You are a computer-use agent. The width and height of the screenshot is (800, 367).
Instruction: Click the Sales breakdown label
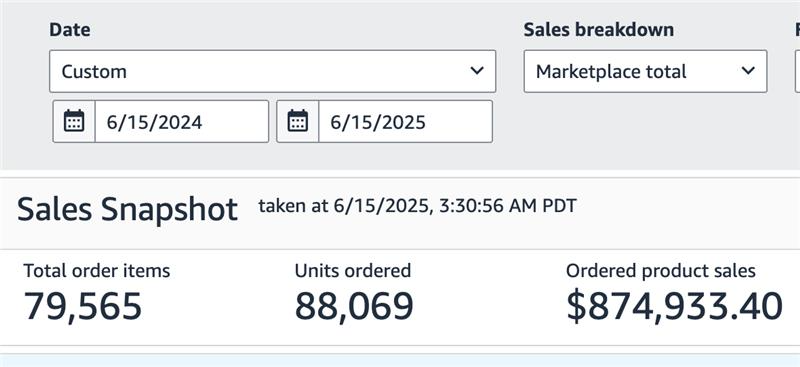click(x=598, y=30)
